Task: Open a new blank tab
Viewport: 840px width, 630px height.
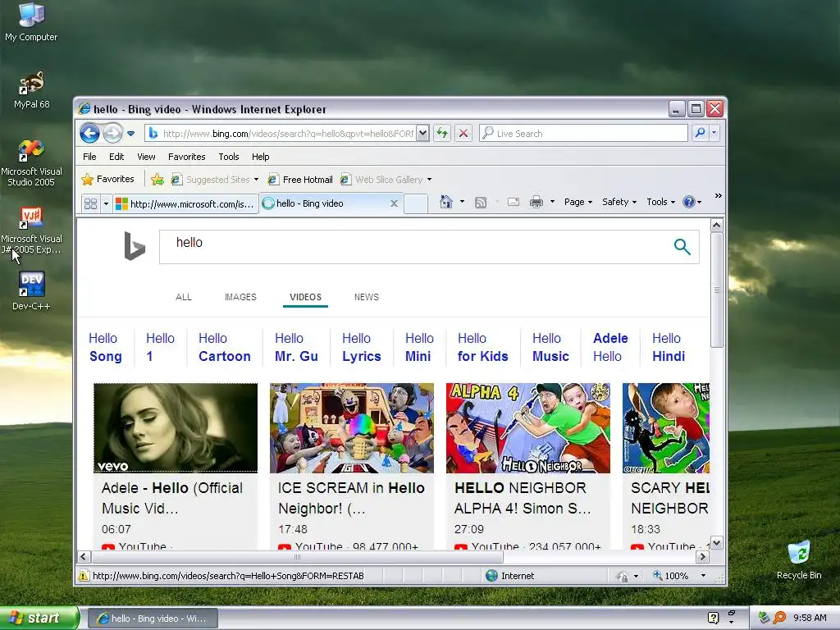Action: point(416,203)
